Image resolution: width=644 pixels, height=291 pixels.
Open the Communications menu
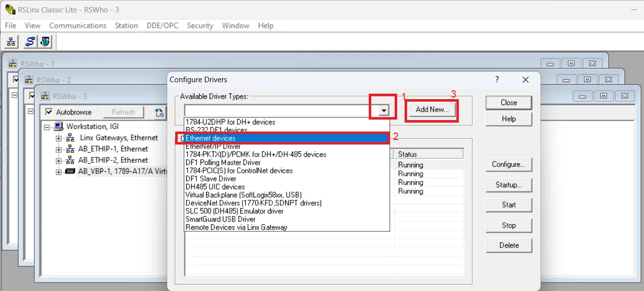click(x=78, y=25)
